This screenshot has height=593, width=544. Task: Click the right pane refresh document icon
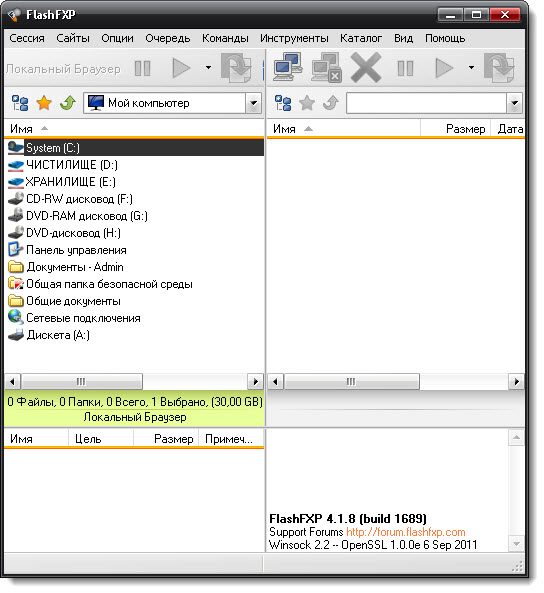click(499, 68)
